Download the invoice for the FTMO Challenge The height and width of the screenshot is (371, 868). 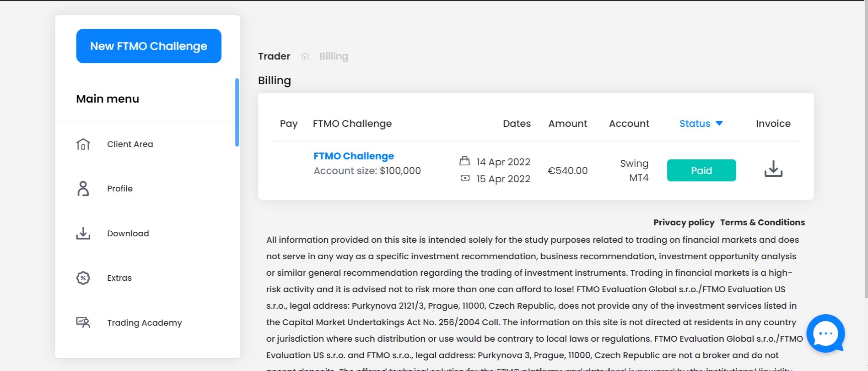[x=773, y=169]
